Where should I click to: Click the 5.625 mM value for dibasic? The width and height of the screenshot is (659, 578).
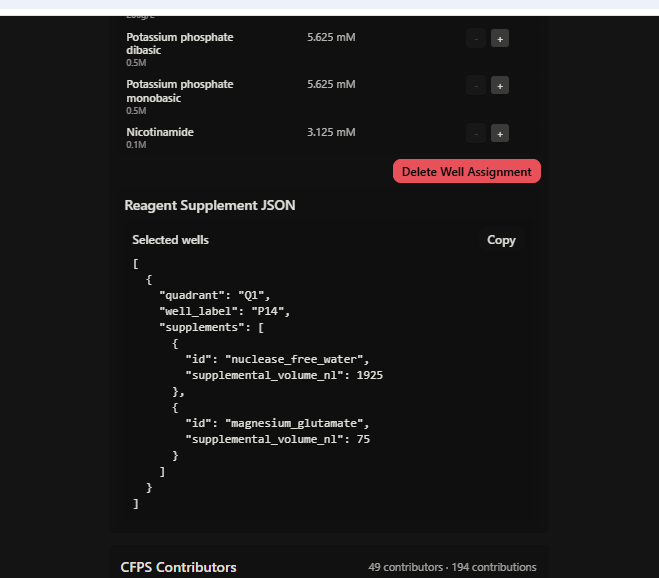331,37
